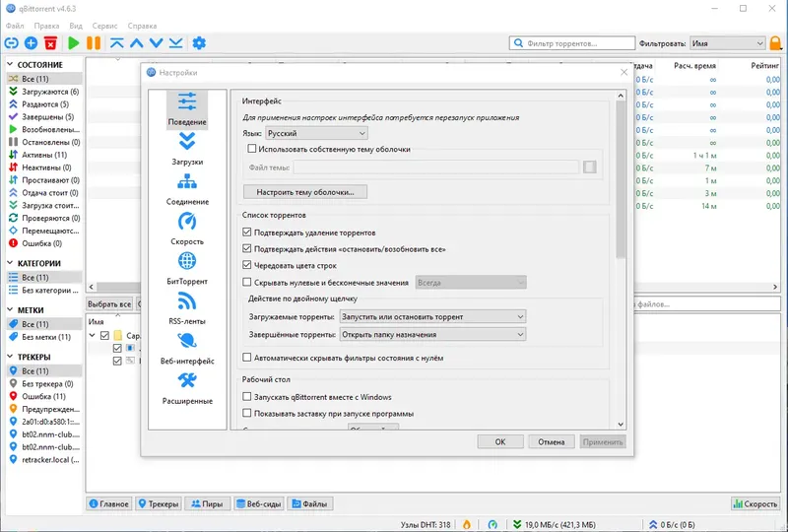The height and width of the screenshot is (532, 788).
Task: Open the Фильтровать Имя dropdown
Action: click(728, 43)
